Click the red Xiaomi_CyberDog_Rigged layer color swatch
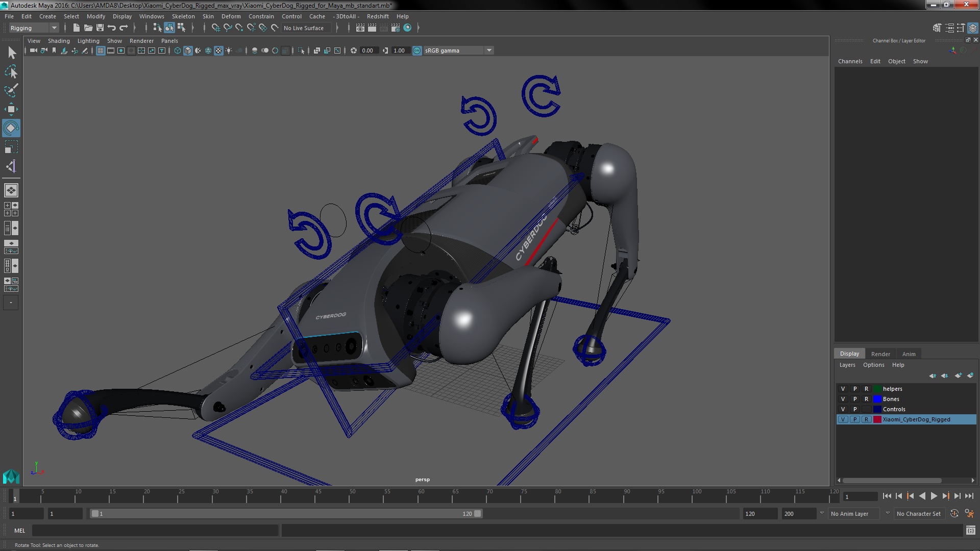Viewport: 980px width, 551px height. [x=877, y=419]
